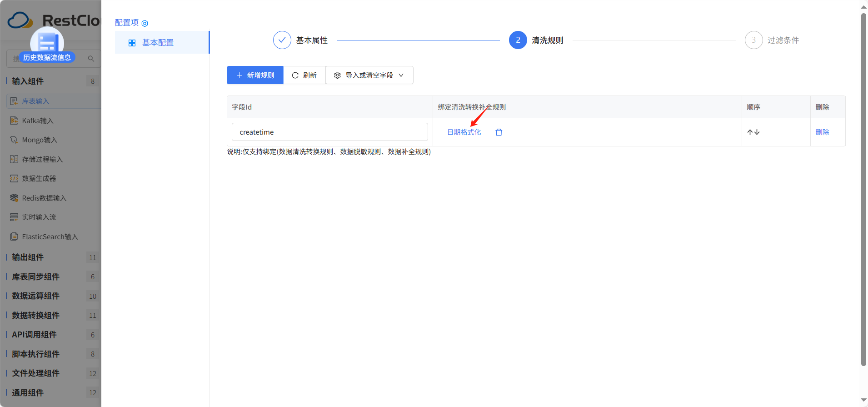Click the 存储过程输入 component icon

(14, 159)
